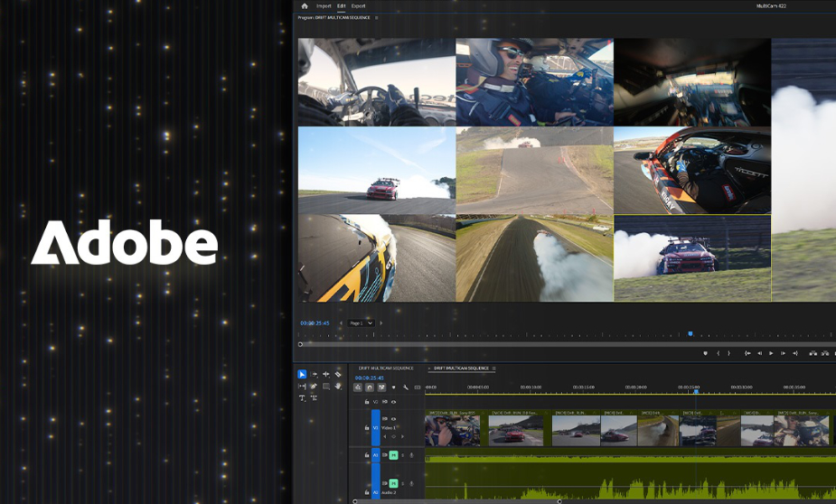Screen dimensions: 836x504
Task: Switch to the Export tab
Action: pyautogui.click(x=359, y=6)
